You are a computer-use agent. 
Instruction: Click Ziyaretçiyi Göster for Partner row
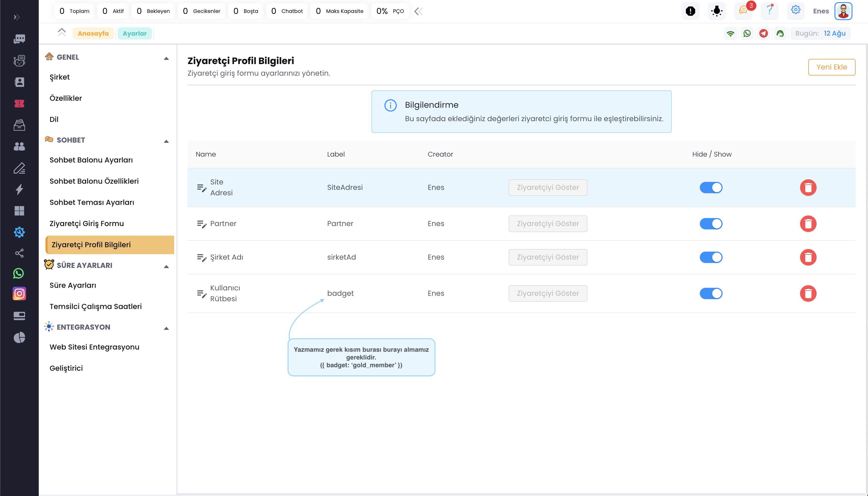pos(547,223)
